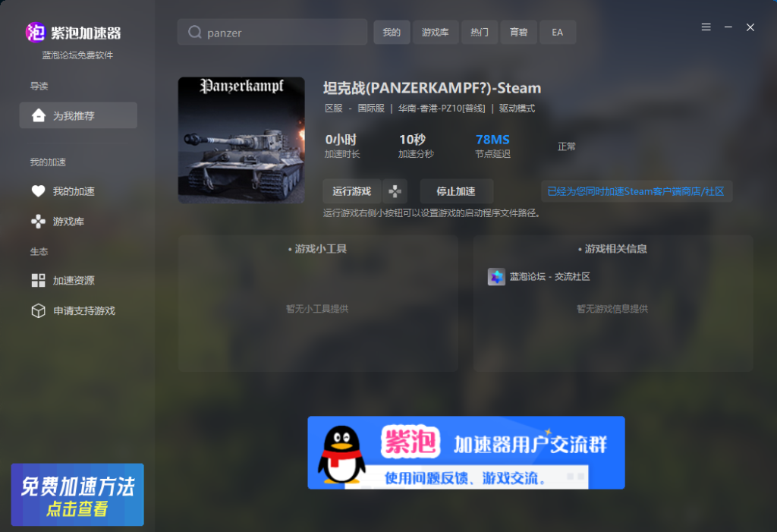Click the search magnifier icon
Screen dimensions: 777x532
point(195,32)
